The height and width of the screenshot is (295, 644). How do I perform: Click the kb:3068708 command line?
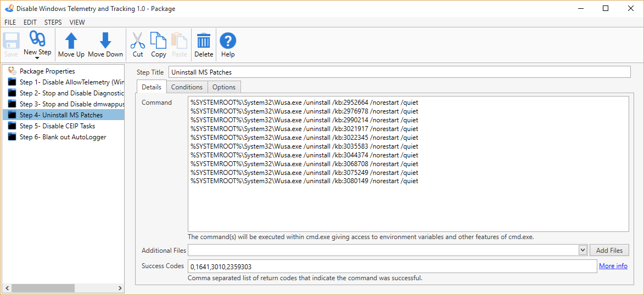(304, 164)
